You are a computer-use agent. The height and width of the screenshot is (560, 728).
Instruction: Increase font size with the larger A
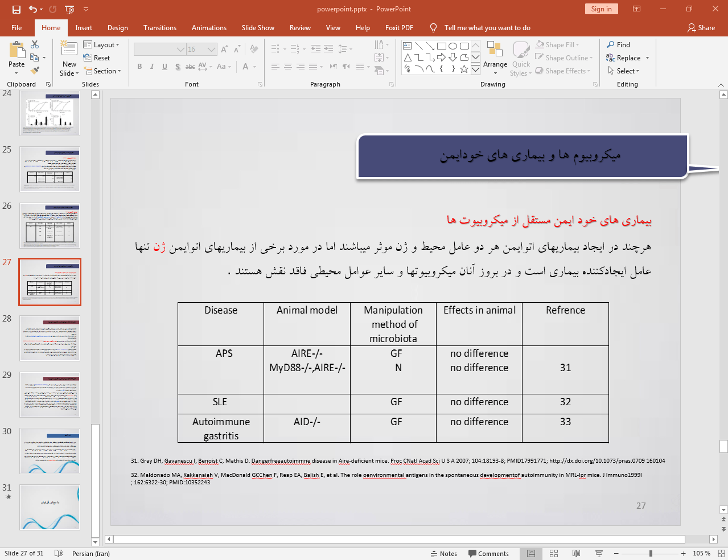225,50
